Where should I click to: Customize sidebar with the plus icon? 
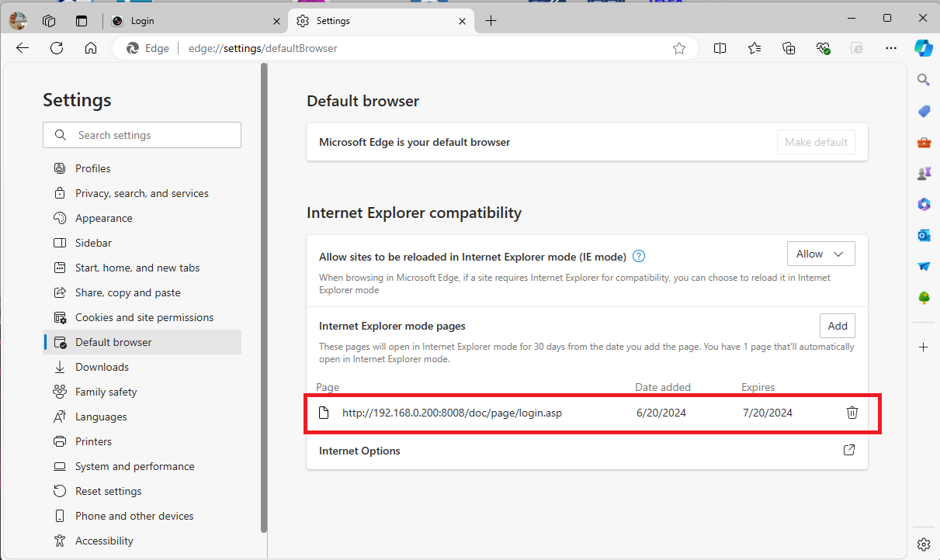click(x=924, y=347)
